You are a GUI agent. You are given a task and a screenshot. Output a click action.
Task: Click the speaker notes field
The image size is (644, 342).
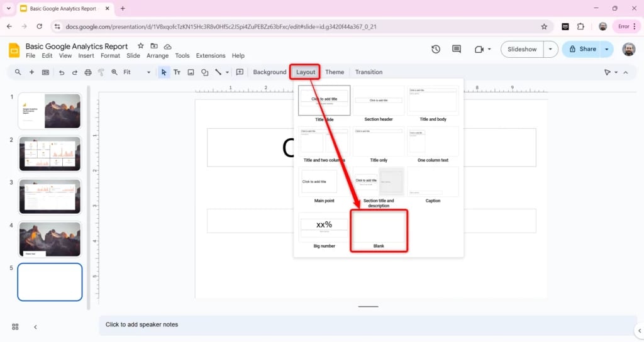point(368,325)
